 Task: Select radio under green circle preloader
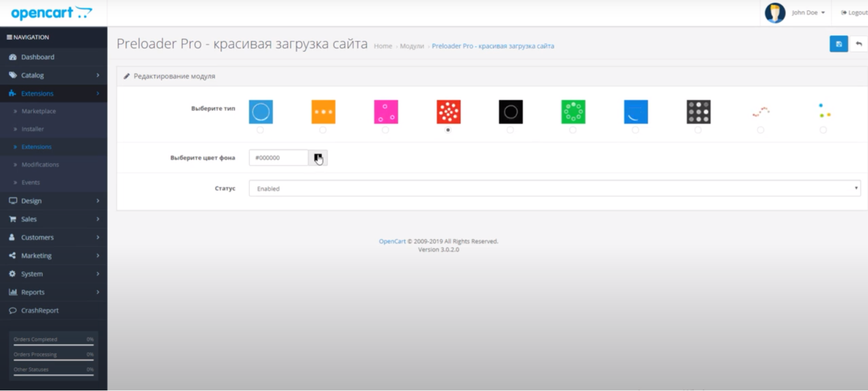point(573,130)
